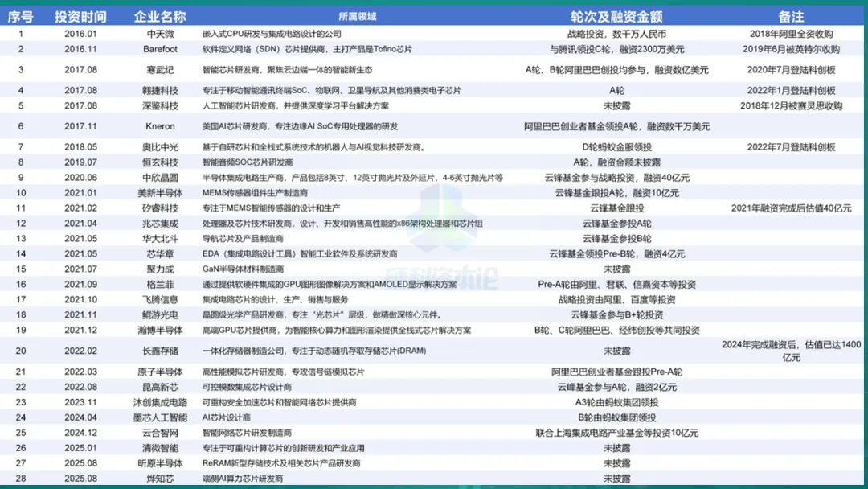This screenshot has width=868, height=489.
Task: Click the note 2018年阿里全资收购
Action: [x=791, y=34]
